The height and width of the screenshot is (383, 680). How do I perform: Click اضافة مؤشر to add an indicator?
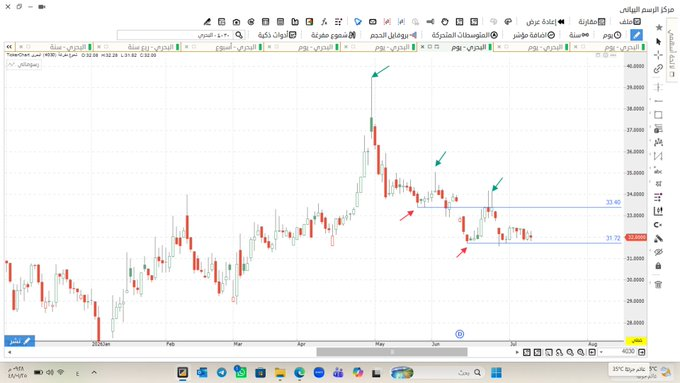click(x=533, y=35)
